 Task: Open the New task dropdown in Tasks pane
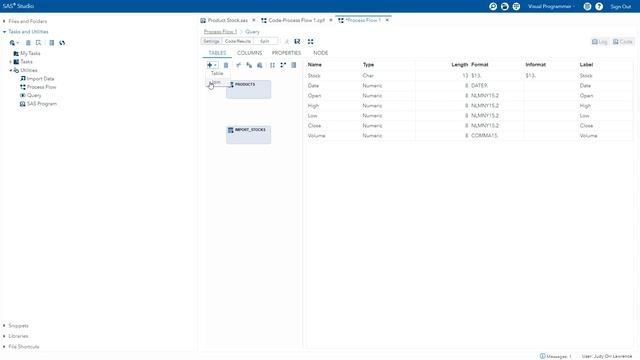[14, 43]
